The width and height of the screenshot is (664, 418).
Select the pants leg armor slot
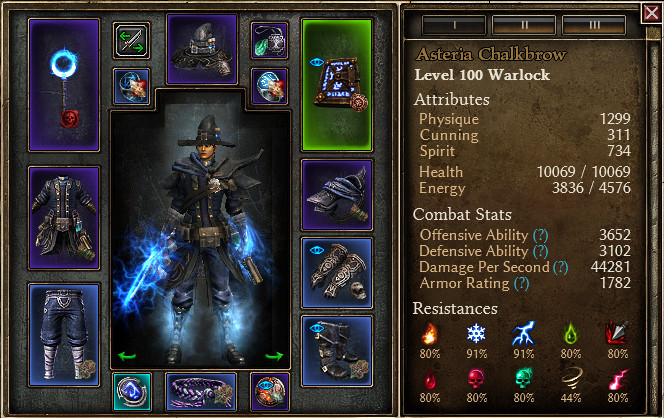(x=64, y=335)
